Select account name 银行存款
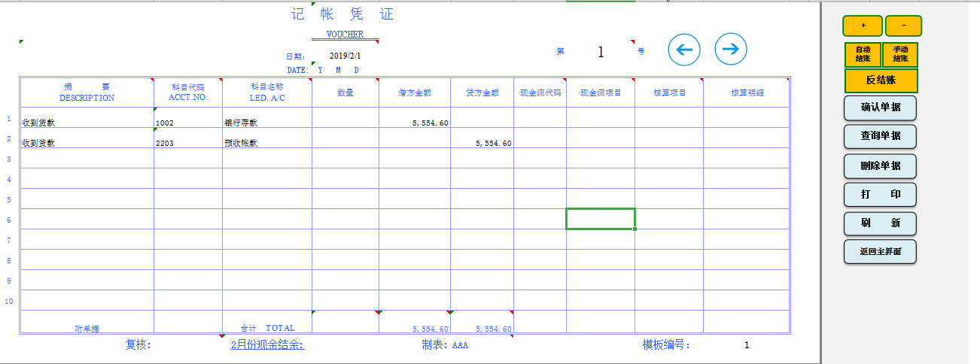 pyautogui.click(x=266, y=118)
